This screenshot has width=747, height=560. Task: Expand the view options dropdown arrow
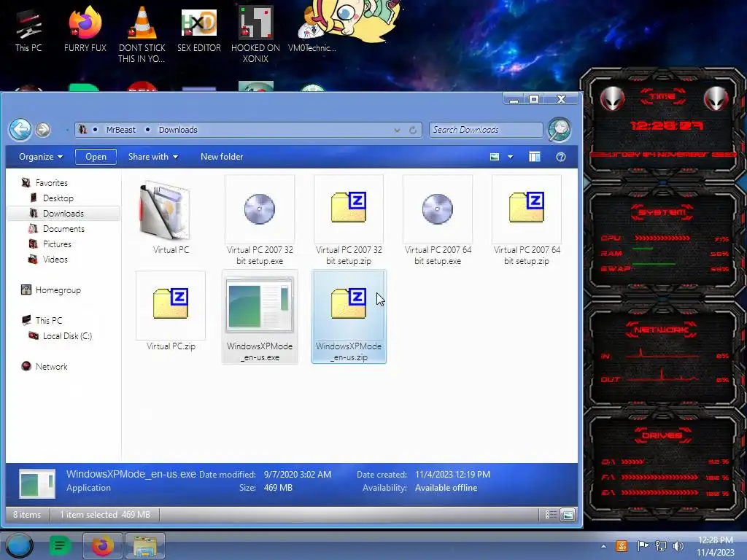(x=510, y=157)
